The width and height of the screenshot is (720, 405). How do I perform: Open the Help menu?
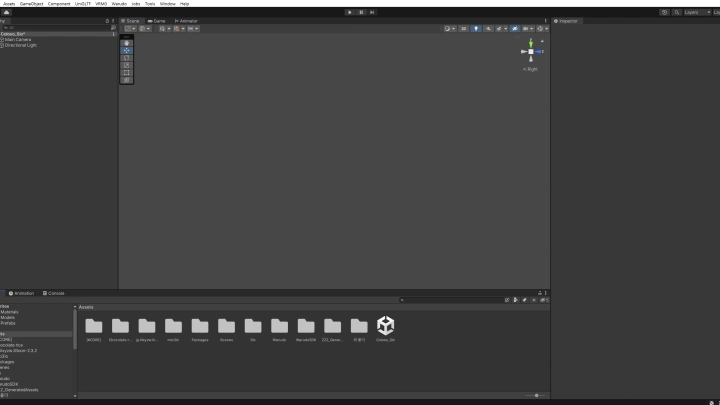(184, 4)
